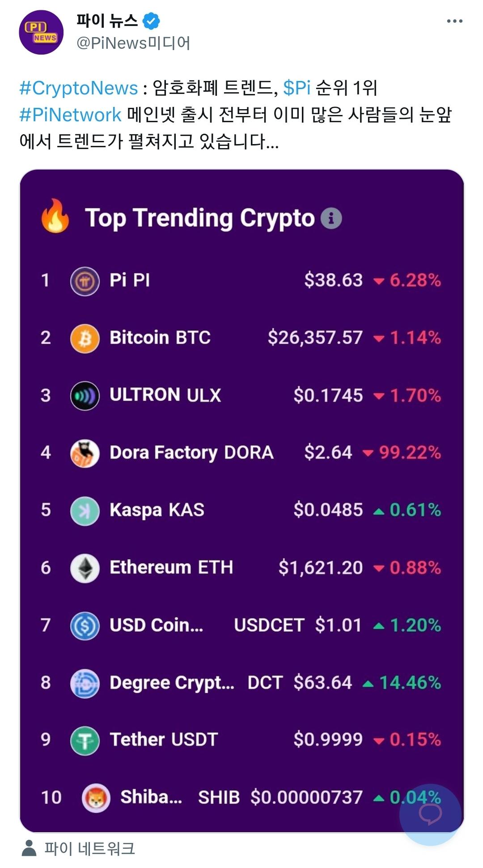Click the $Pi cashtag link
Viewport: 483px width, 868px height.
point(297,88)
